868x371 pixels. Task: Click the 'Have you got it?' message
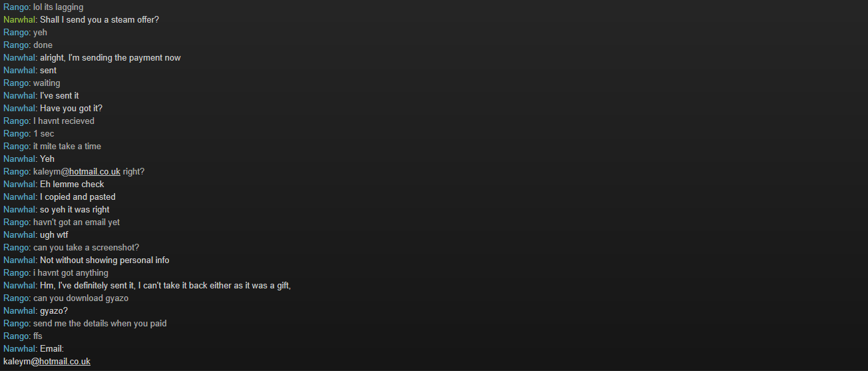point(71,109)
